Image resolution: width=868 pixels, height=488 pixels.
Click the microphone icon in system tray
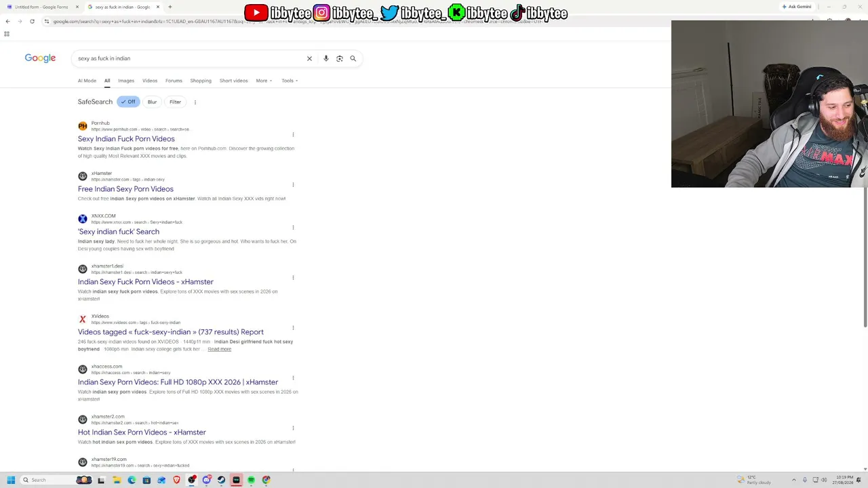[x=804, y=480]
